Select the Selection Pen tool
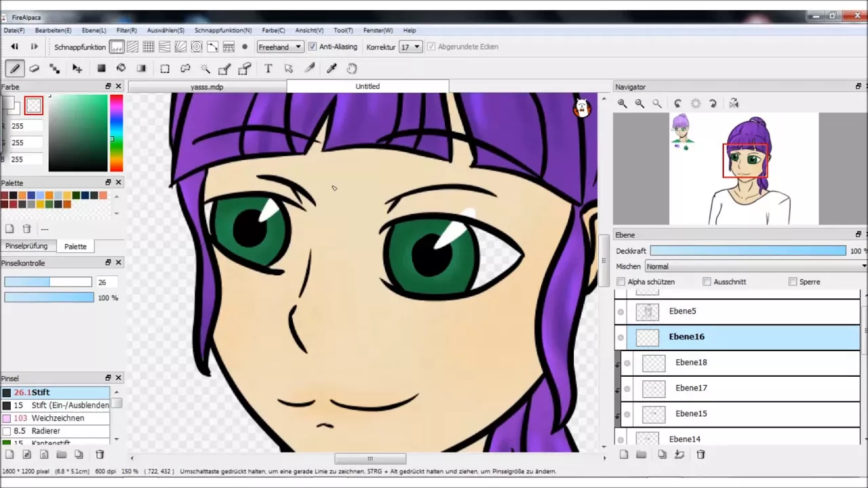Viewport: 868px width, 488px height. (224, 68)
